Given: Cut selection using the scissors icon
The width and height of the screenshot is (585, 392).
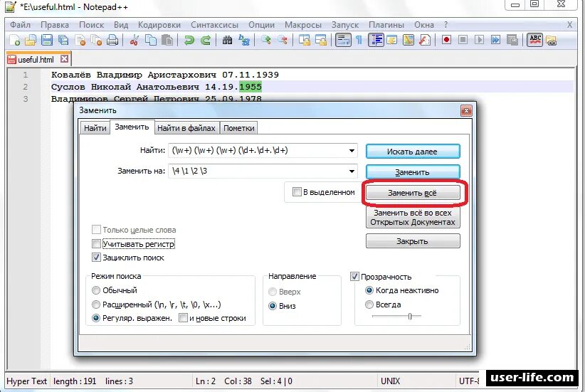Looking at the screenshot, I should 134,40.
